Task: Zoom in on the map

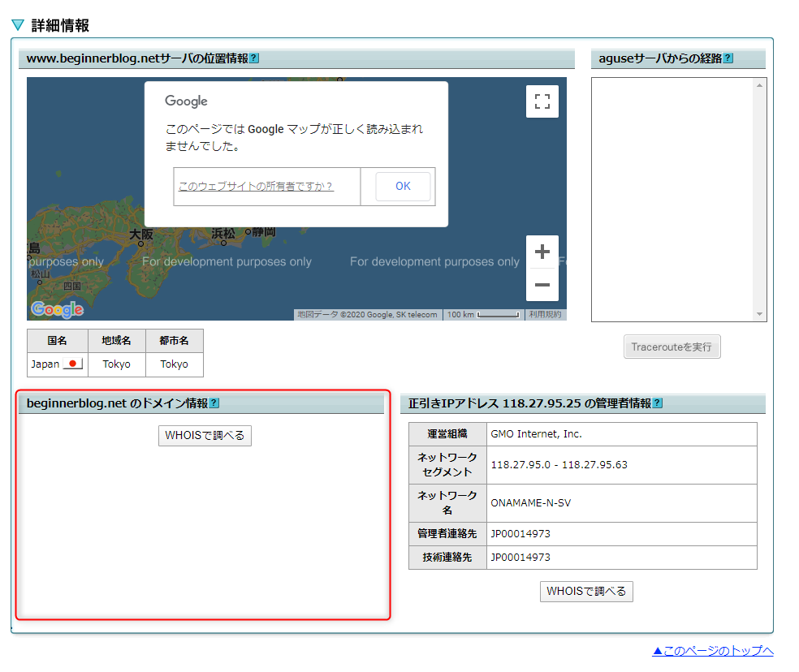Action: coord(542,252)
